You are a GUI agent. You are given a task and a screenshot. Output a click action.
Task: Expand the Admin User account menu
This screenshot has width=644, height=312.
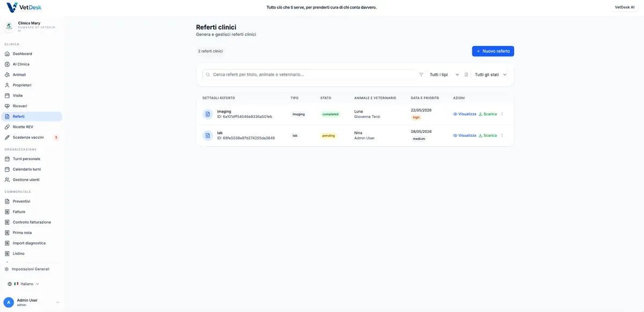57,302
